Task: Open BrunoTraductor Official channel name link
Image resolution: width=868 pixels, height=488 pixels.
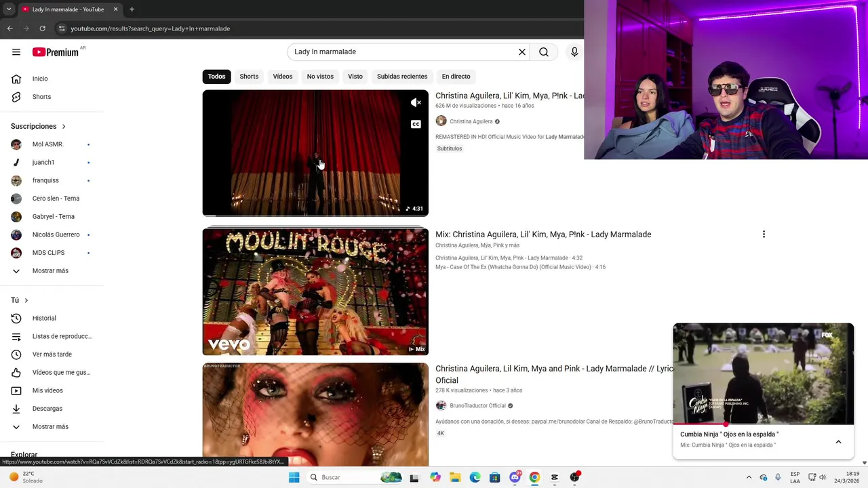Action: point(478,406)
